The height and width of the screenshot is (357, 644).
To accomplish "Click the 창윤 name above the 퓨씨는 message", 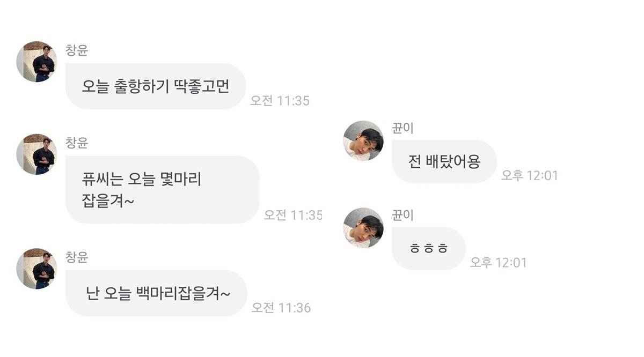I will tap(77, 143).
